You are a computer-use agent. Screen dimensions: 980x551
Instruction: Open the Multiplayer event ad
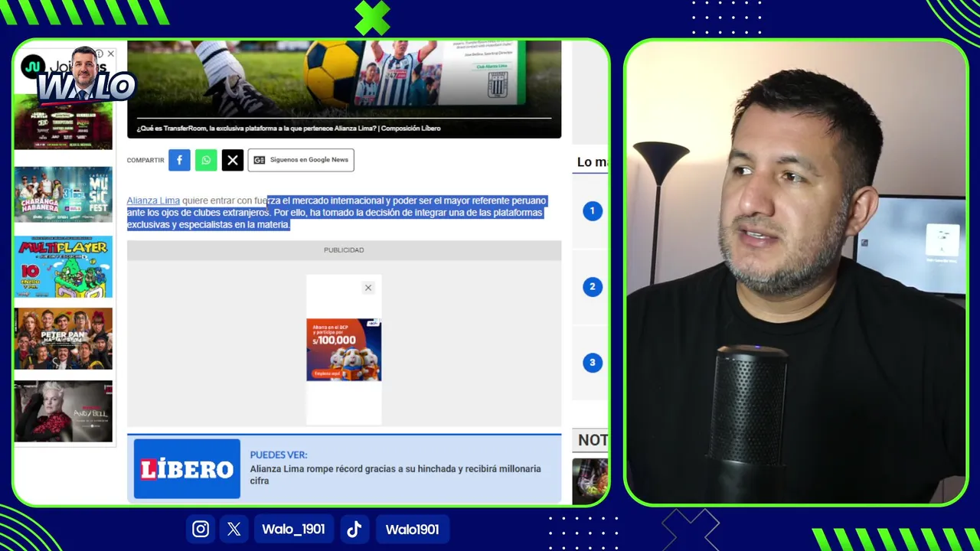pos(63,266)
